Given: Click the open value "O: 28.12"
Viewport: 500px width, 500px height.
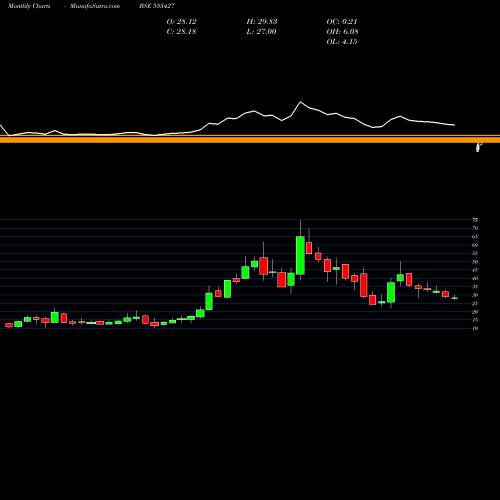Looking at the screenshot, I should [182, 22].
